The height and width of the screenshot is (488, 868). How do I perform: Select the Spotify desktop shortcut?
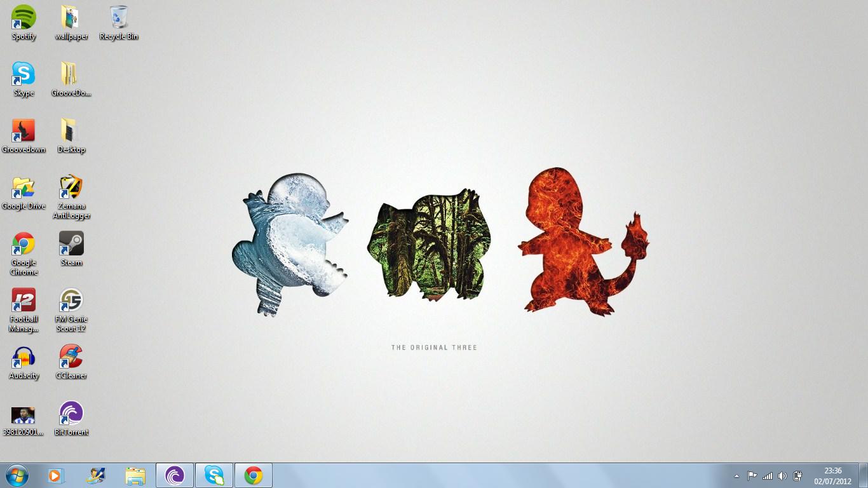click(x=24, y=18)
